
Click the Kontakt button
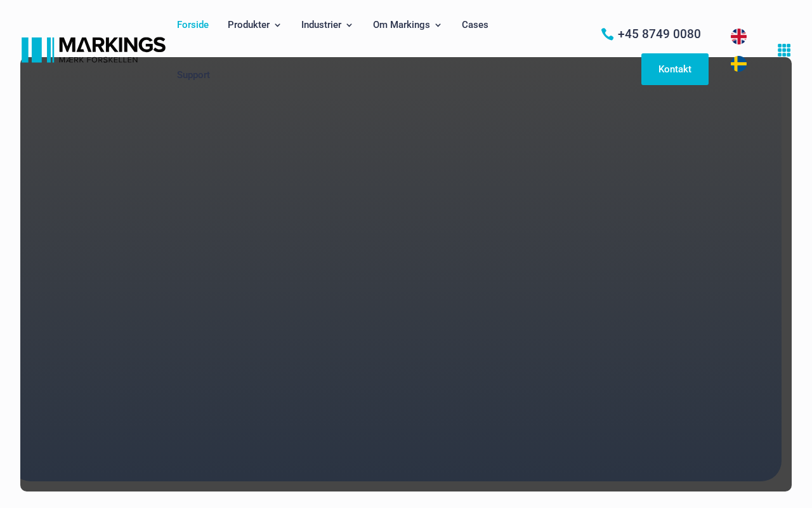pos(675,69)
